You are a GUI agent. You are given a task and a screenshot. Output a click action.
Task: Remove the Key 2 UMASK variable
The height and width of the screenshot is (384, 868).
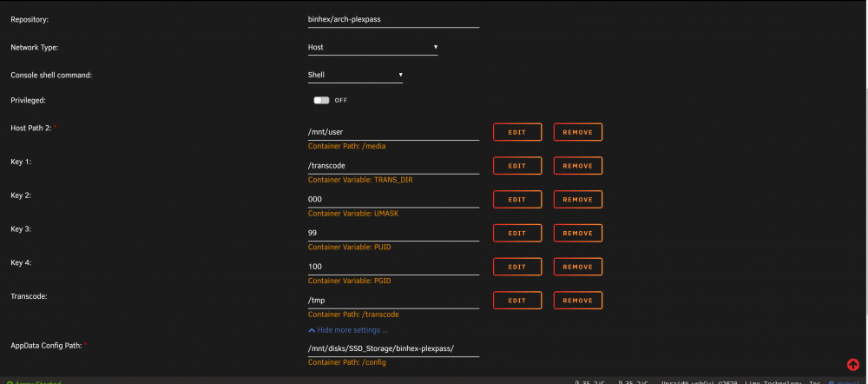tap(578, 200)
